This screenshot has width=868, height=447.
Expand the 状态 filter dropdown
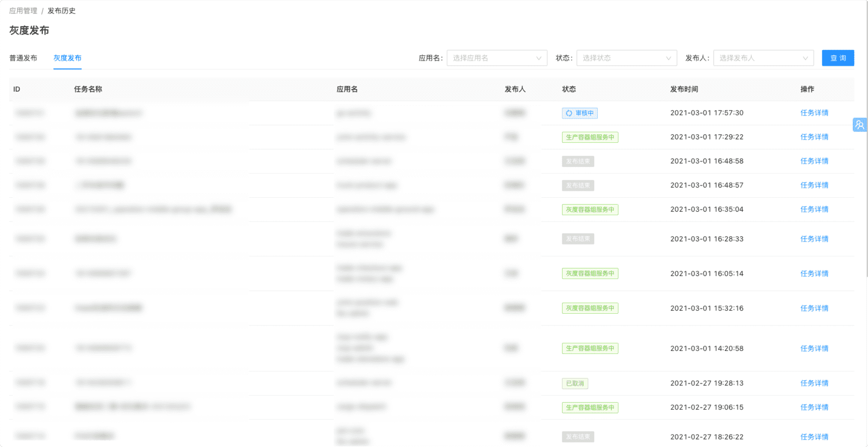(x=626, y=58)
